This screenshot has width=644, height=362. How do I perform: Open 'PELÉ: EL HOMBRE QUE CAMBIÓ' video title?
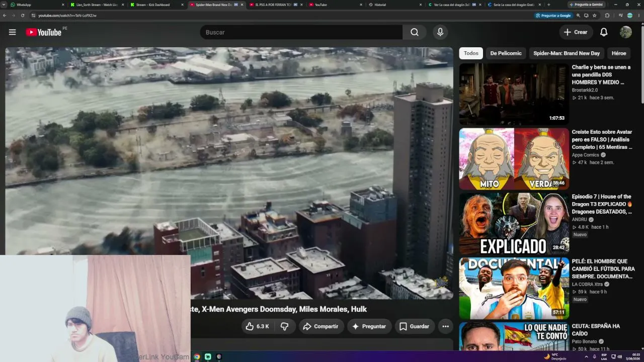coord(603,269)
